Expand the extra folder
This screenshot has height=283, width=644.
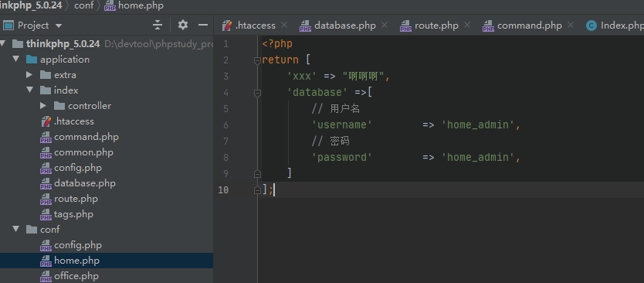pyautogui.click(x=29, y=75)
